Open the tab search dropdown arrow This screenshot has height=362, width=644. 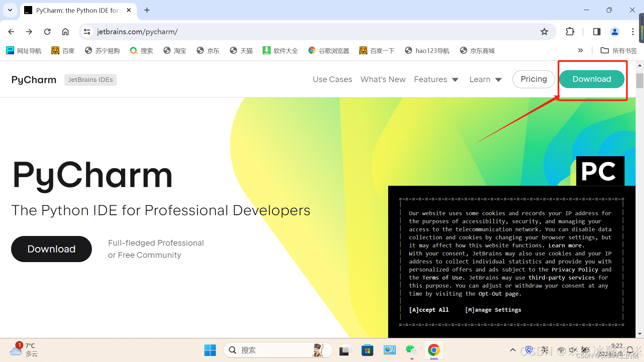point(10,10)
